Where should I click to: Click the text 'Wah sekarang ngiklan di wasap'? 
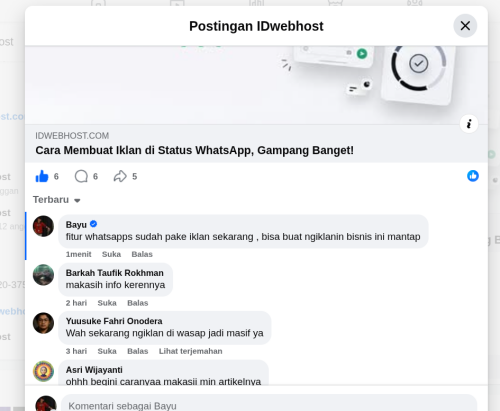click(136, 333)
